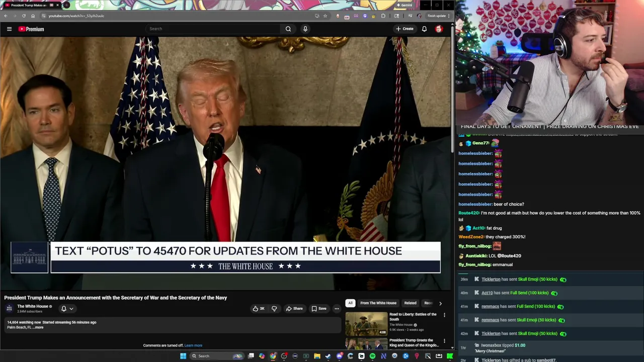Image resolution: width=644 pixels, height=362 pixels.
Task: Open options for King and Queen video
Action: (444, 341)
